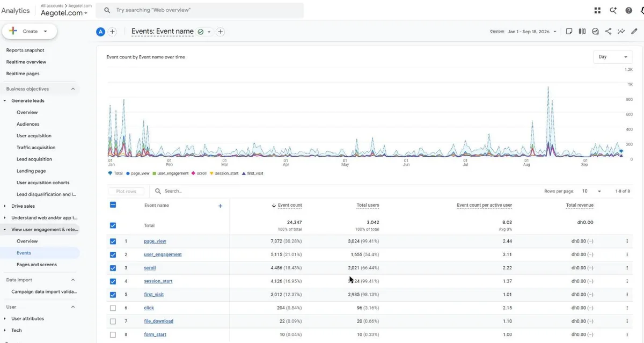The height and width of the screenshot is (343, 644).
Task: Click the Plot rows button
Action: [x=126, y=191]
